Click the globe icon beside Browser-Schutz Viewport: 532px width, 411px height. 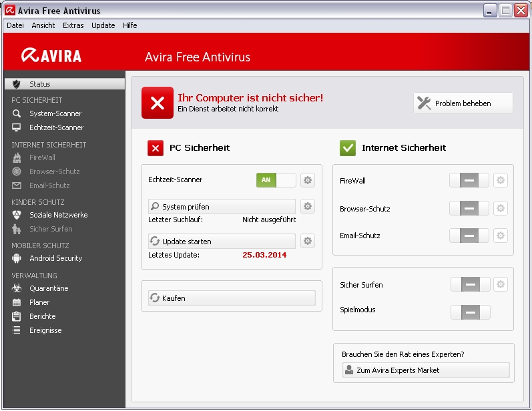[x=16, y=171]
